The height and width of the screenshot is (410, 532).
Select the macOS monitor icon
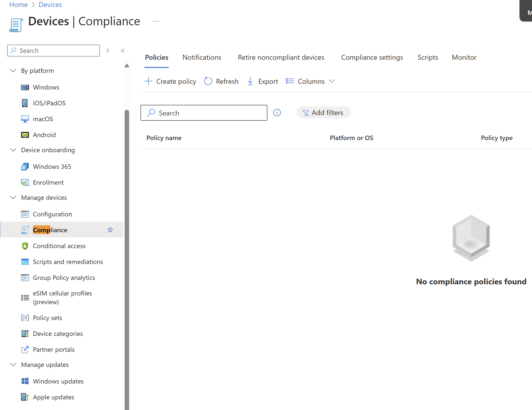[x=25, y=119]
